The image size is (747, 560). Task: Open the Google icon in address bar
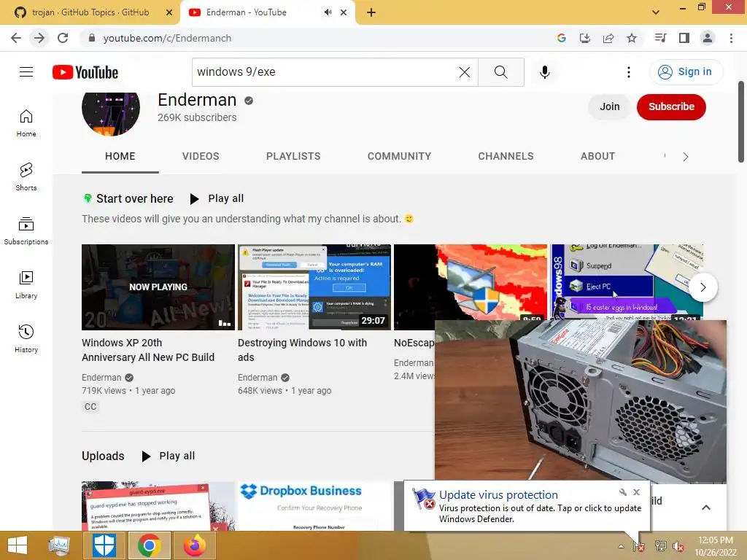(x=562, y=38)
